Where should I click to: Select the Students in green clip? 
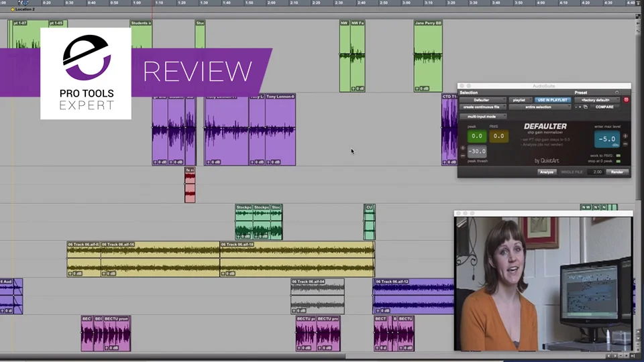142,35
